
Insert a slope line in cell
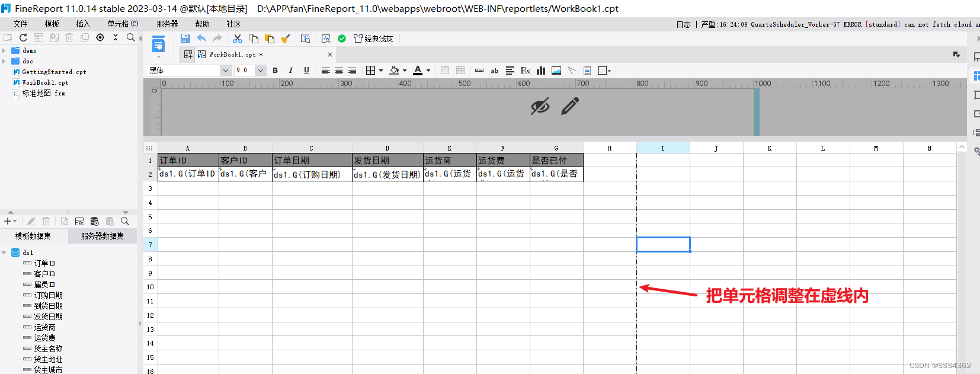click(572, 71)
